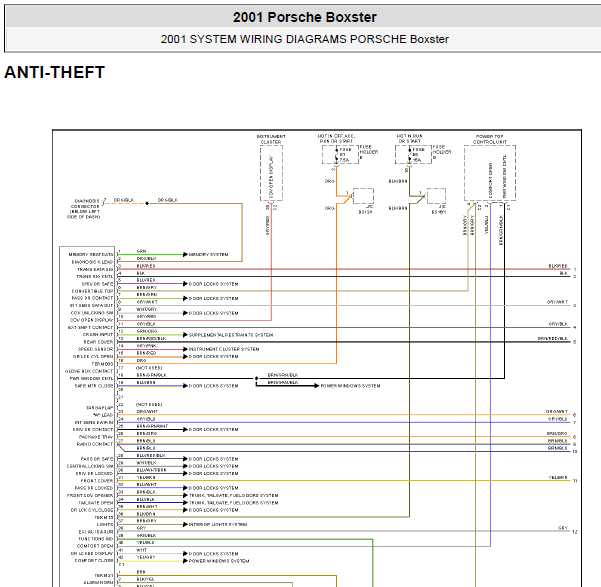Click the 'DIAGNOSIS K LEAD' pin label
Viewport: 601px width, 587px height.
(x=92, y=262)
